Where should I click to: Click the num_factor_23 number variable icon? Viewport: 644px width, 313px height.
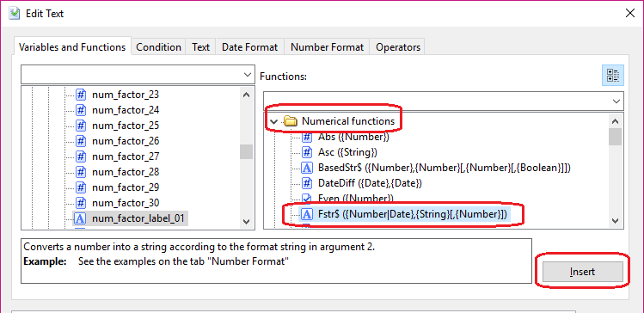click(x=81, y=95)
